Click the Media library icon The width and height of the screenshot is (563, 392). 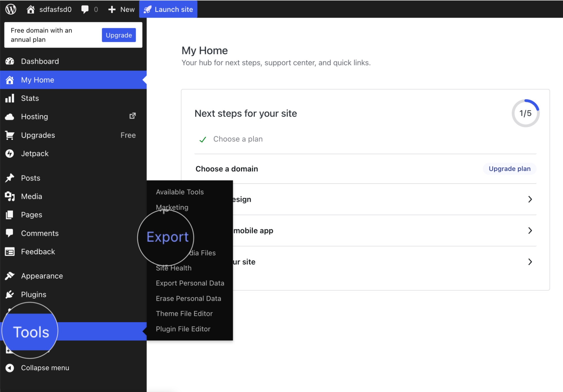pyautogui.click(x=10, y=196)
